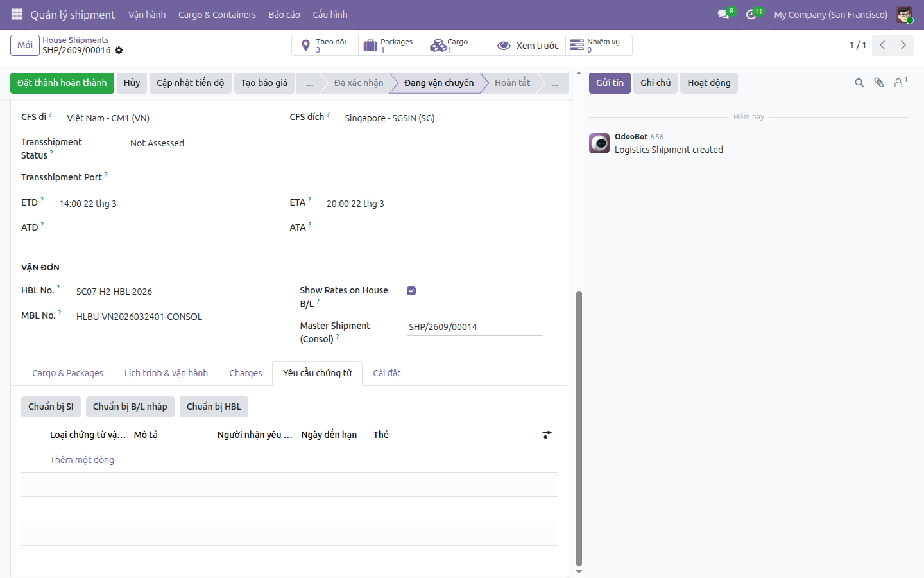Click the Ghi chú button
Image resolution: width=924 pixels, height=578 pixels.
pos(655,83)
